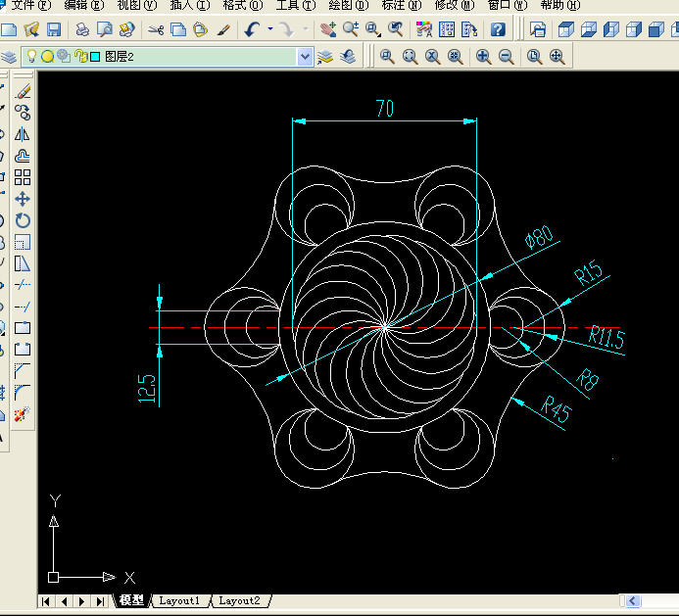Select the Rotate tool

23,220
